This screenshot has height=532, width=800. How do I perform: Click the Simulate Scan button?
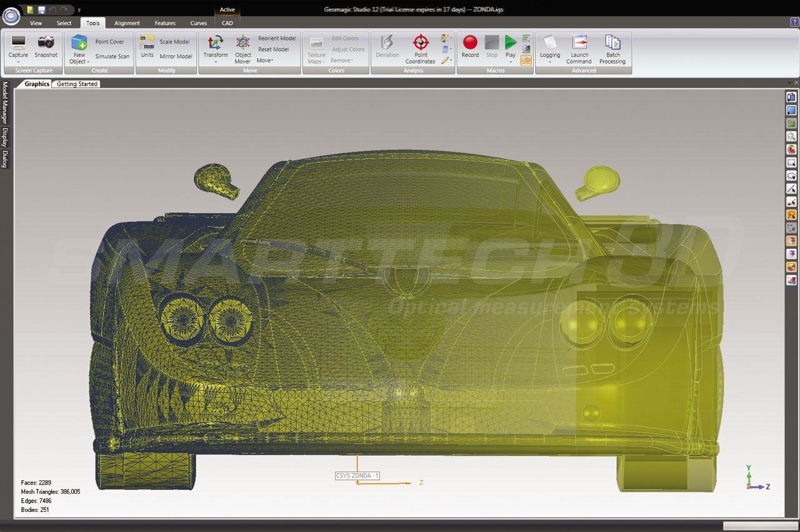pyautogui.click(x=112, y=56)
